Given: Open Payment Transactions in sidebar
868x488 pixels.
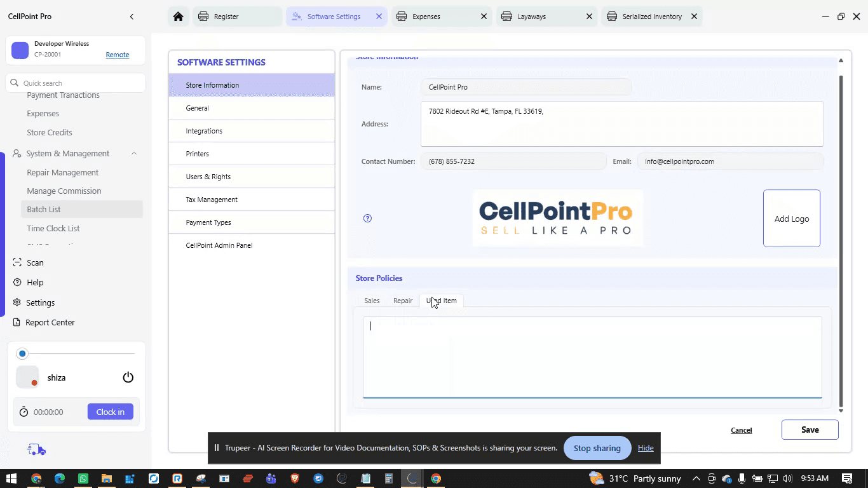Looking at the screenshot, I should pyautogui.click(x=63, y=95).
